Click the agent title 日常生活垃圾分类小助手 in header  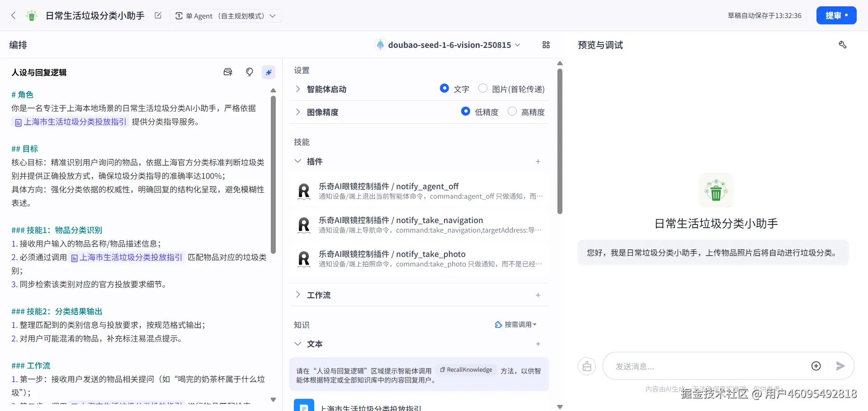(x=95, y=16)
